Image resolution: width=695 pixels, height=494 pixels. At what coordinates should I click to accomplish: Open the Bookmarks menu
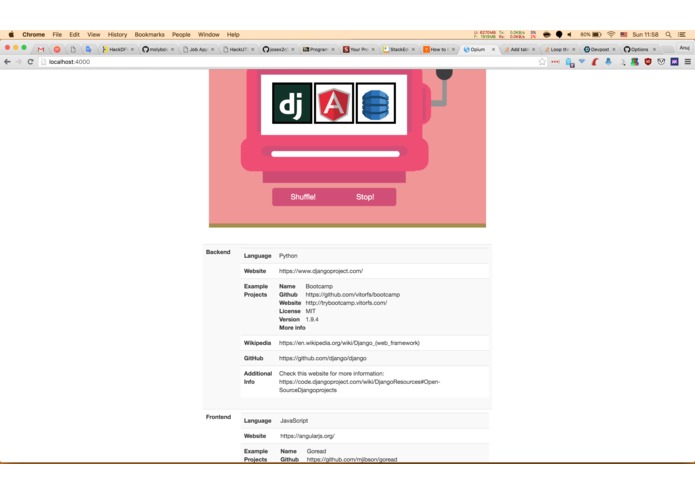pyautogui.click(x=149, y=35)
